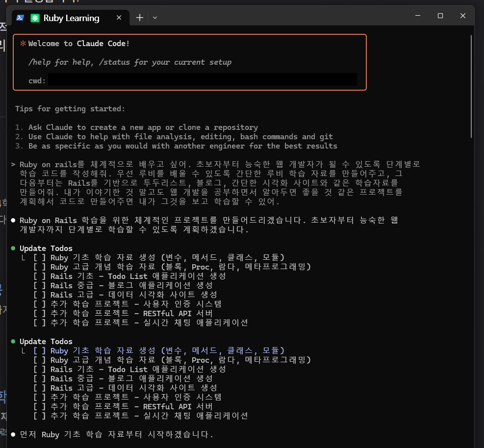Click prompt line starting '계획해서 코드로 만들어주면'
Viewport: 484px width, 448px height.
click(x=150, y=201)
